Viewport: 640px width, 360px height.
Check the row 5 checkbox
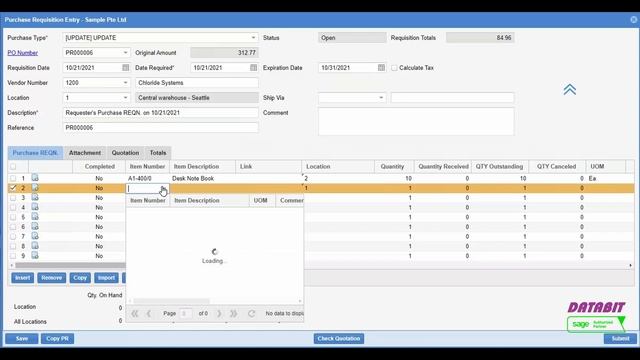(x=13, y=217)
